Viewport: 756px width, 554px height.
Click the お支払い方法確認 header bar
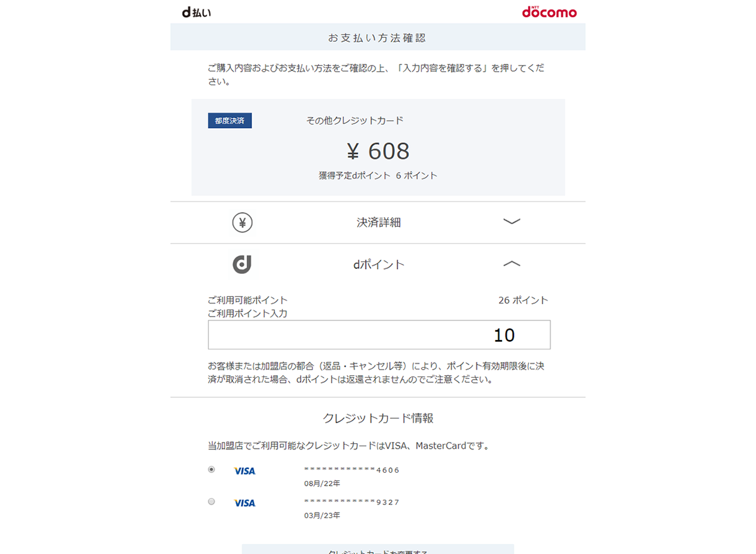click(378, 37)
